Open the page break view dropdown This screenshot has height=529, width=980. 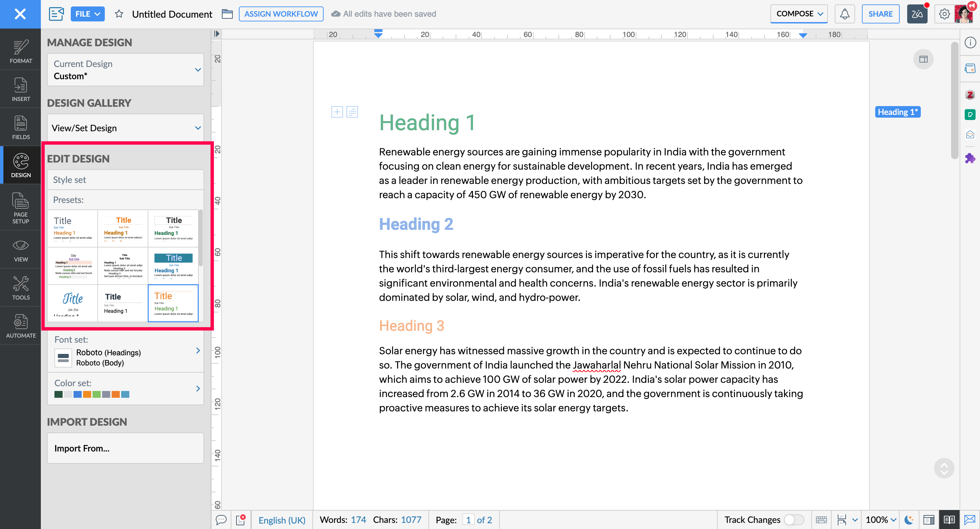point(854,519)
